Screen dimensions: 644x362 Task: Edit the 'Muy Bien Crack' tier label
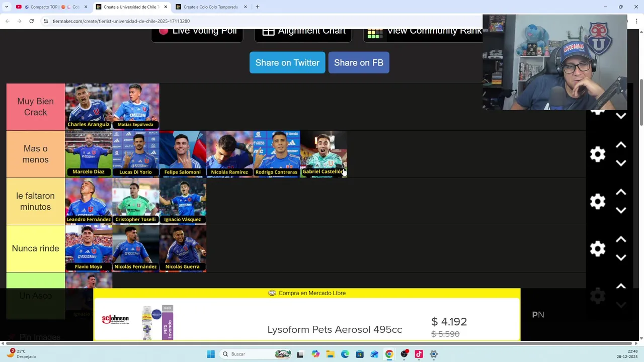coord(36,107)
